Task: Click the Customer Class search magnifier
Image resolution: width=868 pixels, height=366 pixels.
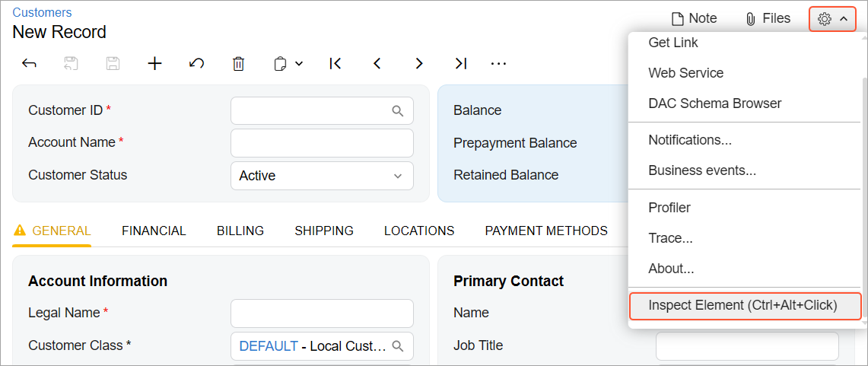Action: 397,346
